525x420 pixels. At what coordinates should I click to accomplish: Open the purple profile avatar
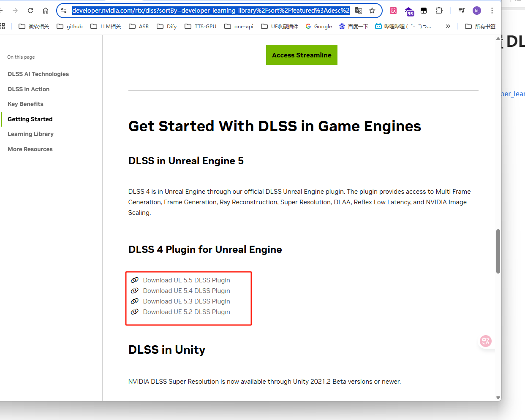click(477, 11)
